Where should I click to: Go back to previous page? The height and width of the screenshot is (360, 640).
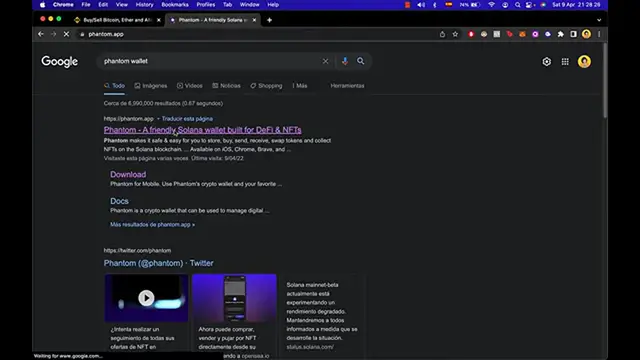pyautogui.click(x=40, y=34)
